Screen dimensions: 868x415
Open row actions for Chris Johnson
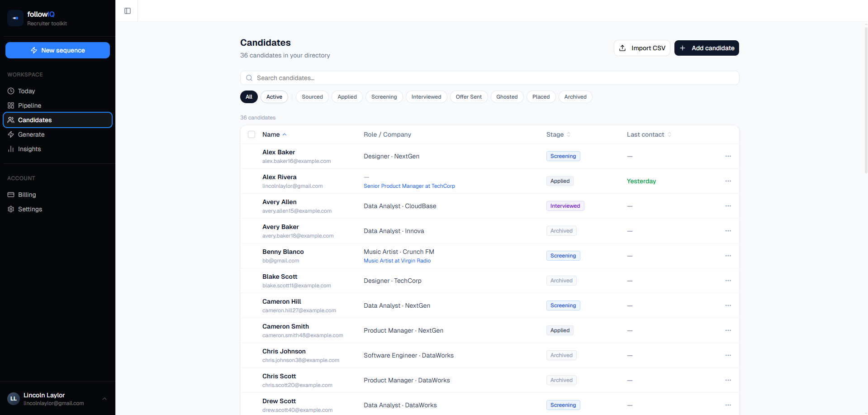pos(728,355)
